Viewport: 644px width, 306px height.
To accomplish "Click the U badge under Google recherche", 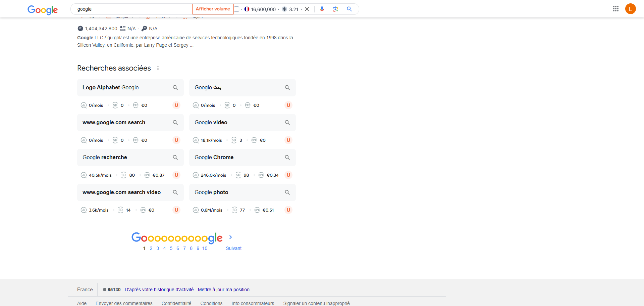I will pos(176,175).
